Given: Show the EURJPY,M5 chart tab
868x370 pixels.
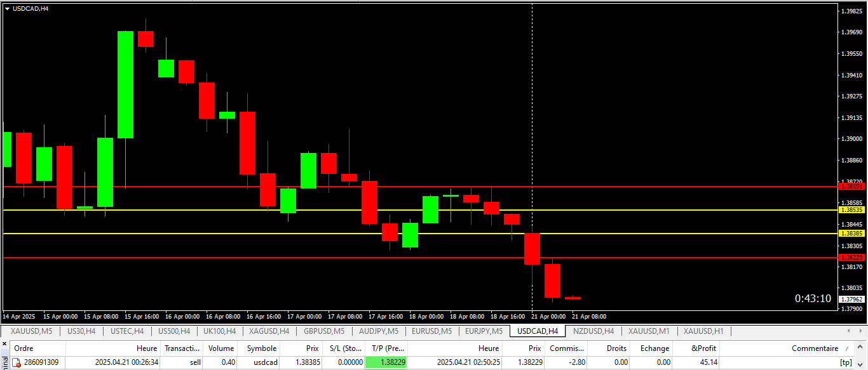Looking at the screenshot, I should 484,331.
